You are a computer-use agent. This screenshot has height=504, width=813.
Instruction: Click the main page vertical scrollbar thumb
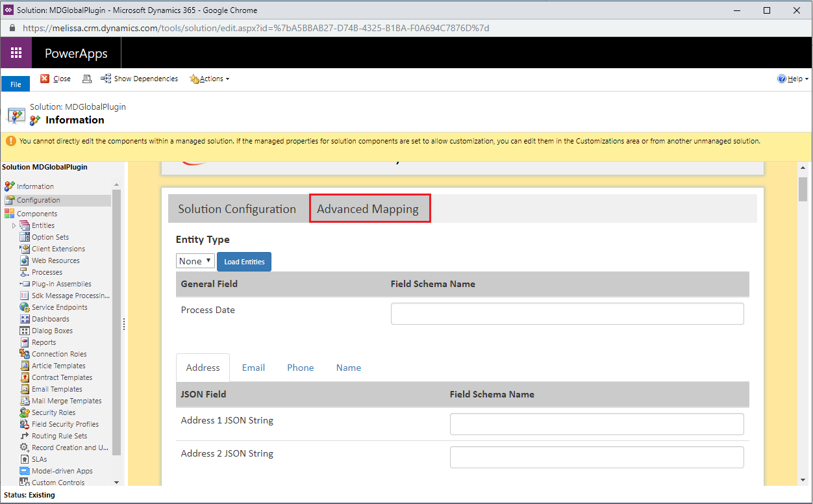[x=803, y=188]
